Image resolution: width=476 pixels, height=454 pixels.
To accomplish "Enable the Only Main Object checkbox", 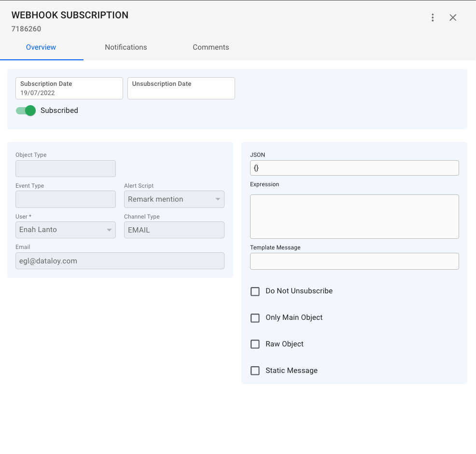I will click(x=255, y=318).
